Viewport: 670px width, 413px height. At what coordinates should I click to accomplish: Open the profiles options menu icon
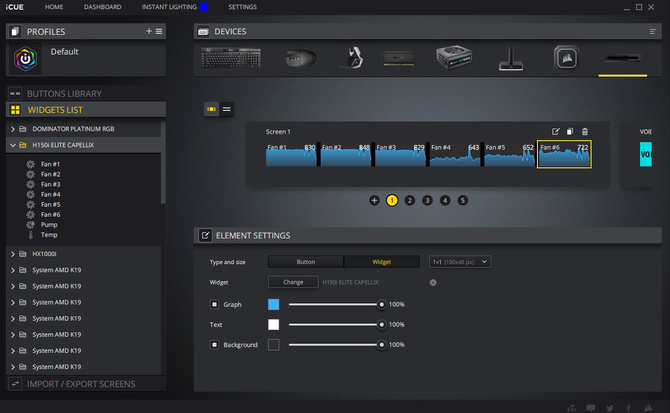[x=159, y=31]
